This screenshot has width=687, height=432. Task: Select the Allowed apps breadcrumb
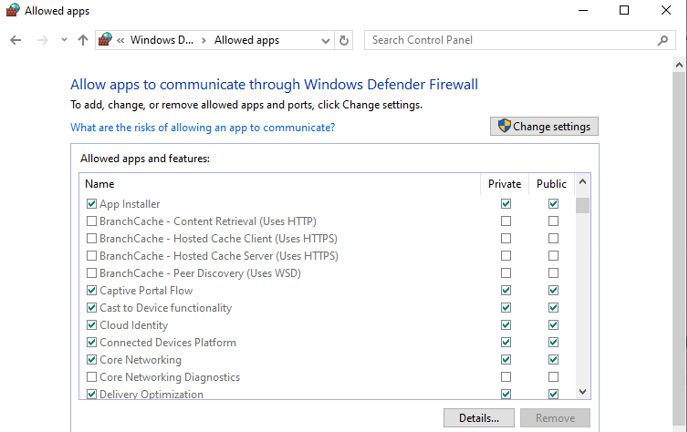pos(247,41)
